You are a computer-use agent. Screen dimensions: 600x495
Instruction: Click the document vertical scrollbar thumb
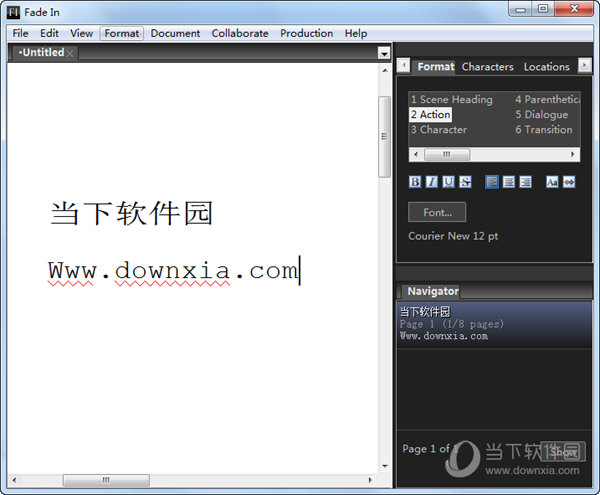(384, 137)
